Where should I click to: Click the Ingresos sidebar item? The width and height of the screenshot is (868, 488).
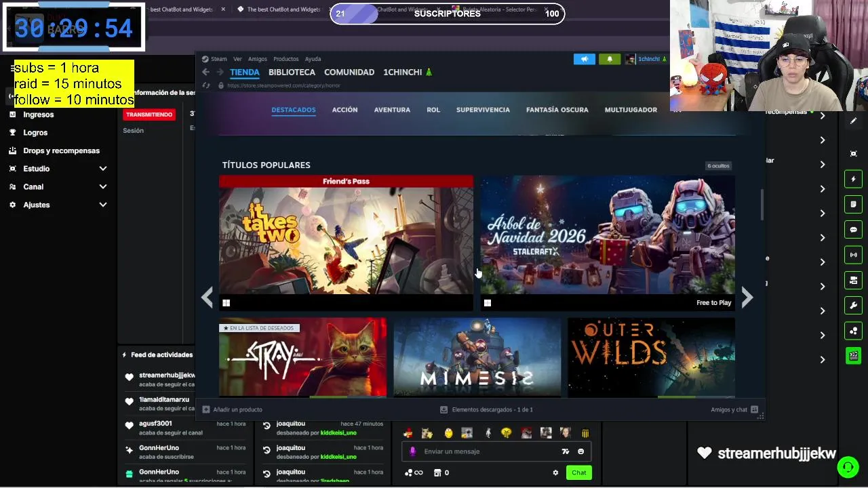coord(39,115)
